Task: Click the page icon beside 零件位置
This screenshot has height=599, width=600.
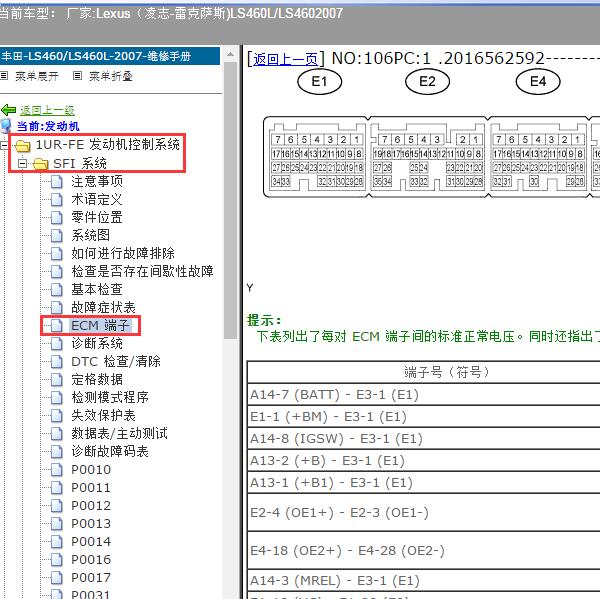Action: (57, 217)
